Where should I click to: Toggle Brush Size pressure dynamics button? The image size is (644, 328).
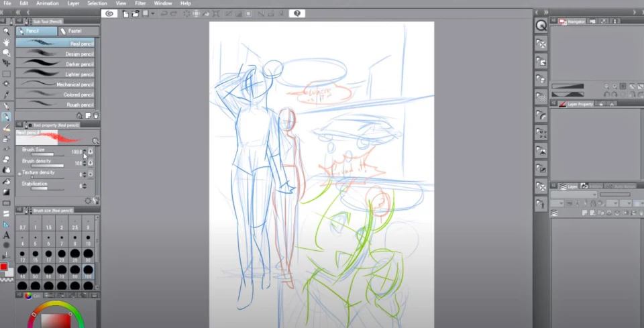91,152
